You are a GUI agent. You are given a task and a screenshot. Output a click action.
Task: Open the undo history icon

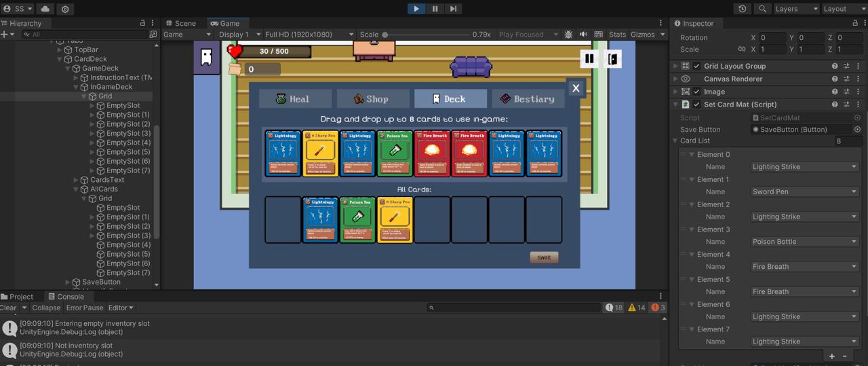[x=743, y=9]
